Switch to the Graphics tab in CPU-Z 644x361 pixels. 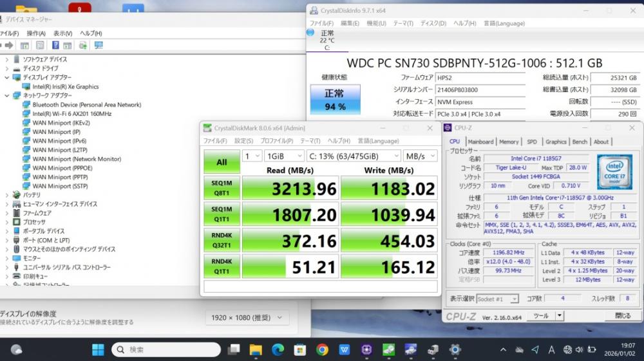556,142
